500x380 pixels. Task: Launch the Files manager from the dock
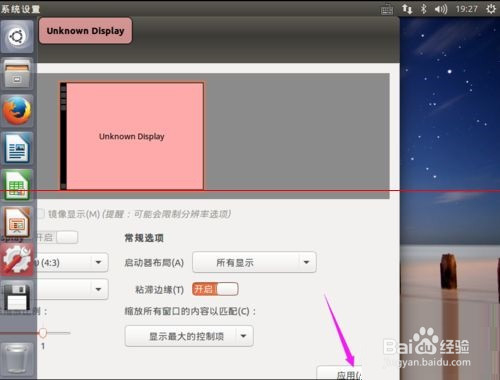pos(17,73)
